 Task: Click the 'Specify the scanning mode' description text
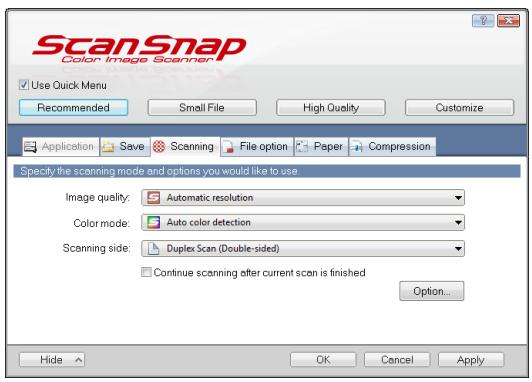click(159, 171)
